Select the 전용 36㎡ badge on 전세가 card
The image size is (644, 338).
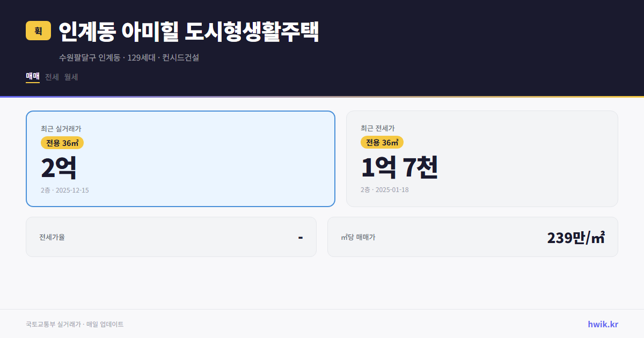click(382, 143)
